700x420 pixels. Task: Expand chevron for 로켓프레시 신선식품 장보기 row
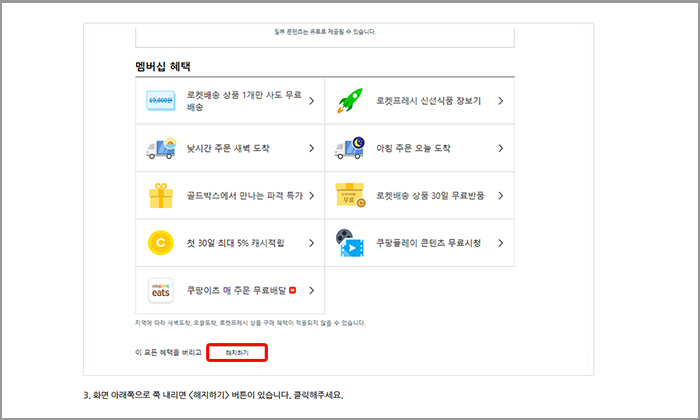coord(501,101)
